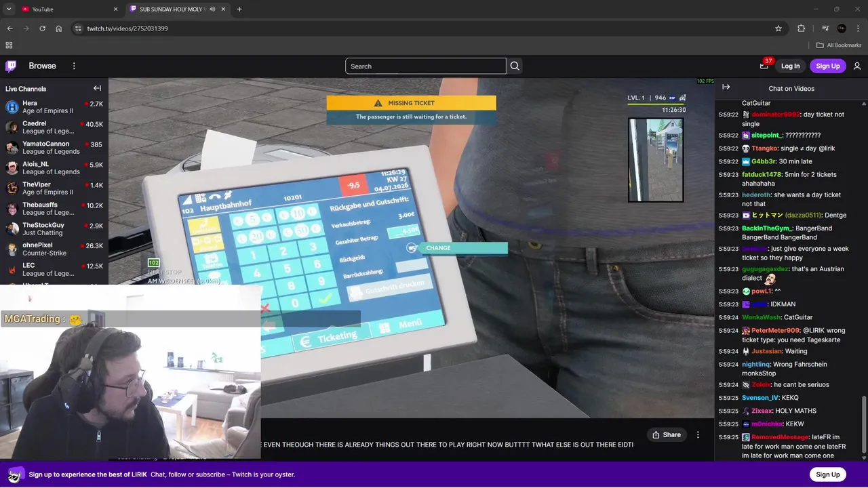This screenshot has height=488, width=868.
Task: Click the Share button under the video
Action: point(666,434)
